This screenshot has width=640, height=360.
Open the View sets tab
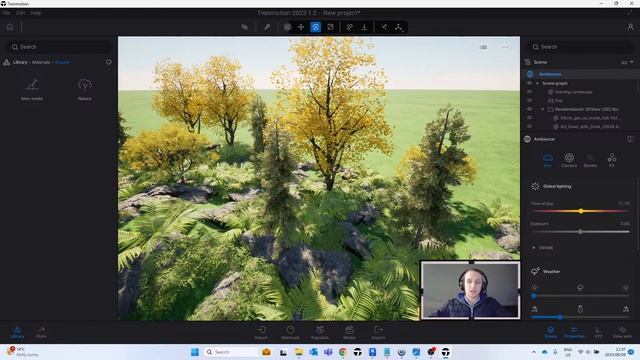(622, 332)
